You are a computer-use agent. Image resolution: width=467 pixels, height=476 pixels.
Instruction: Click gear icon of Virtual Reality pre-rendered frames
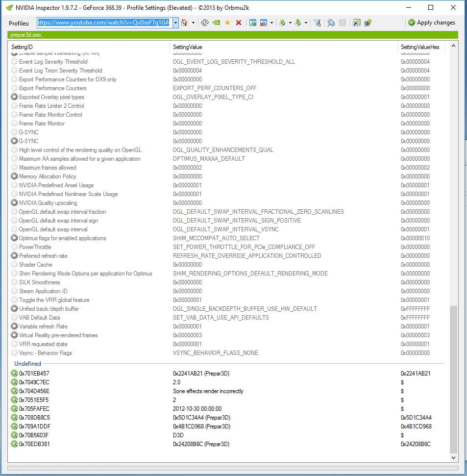pyautogui.click(x=14, y=335)
